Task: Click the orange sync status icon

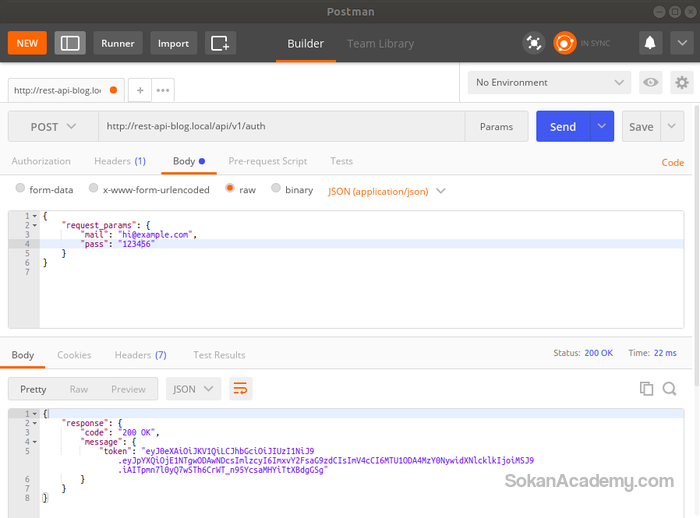Action: (x=565, y=43)
